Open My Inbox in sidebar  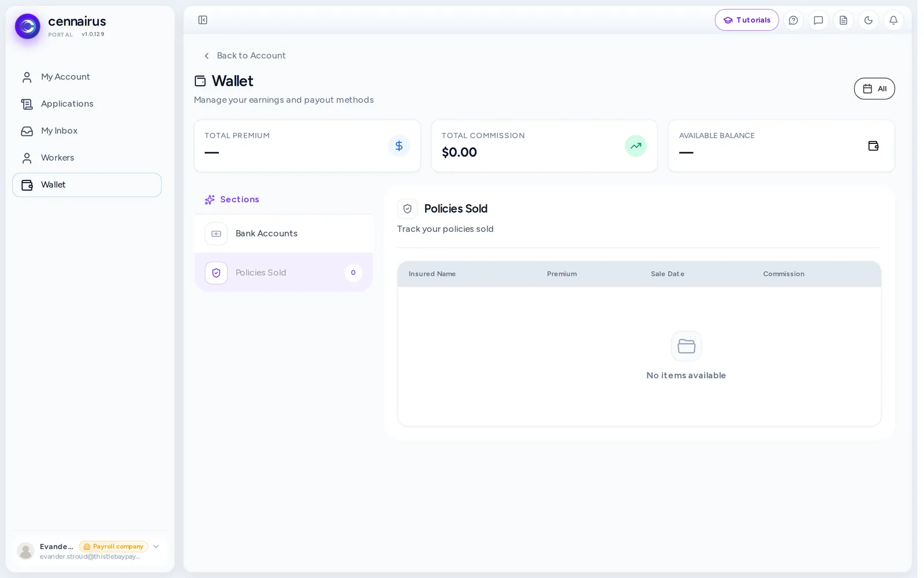87,131
